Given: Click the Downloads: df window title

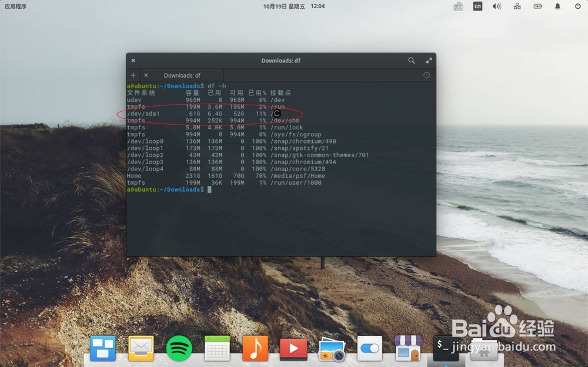Looking at the screenshot, I should 281,61.
